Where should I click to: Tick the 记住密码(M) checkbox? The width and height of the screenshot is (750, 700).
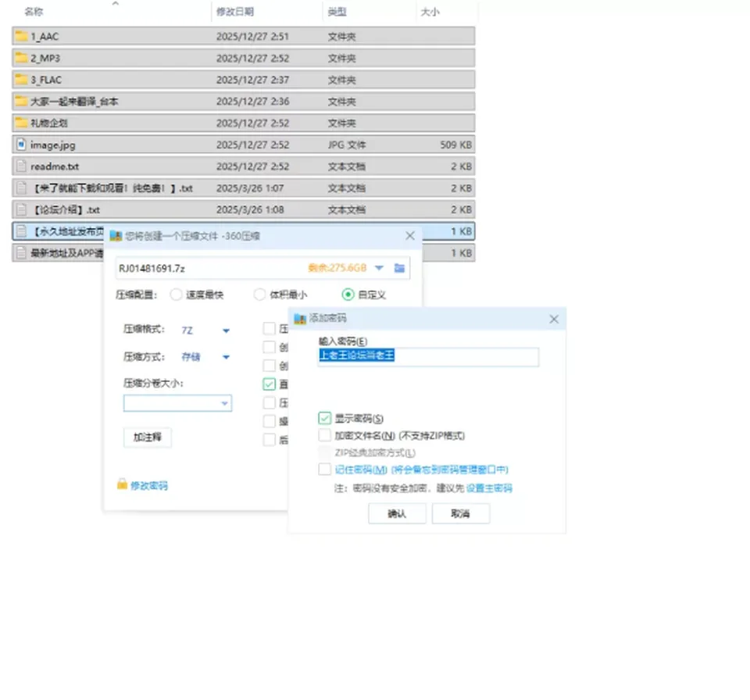tap(324, 470)
